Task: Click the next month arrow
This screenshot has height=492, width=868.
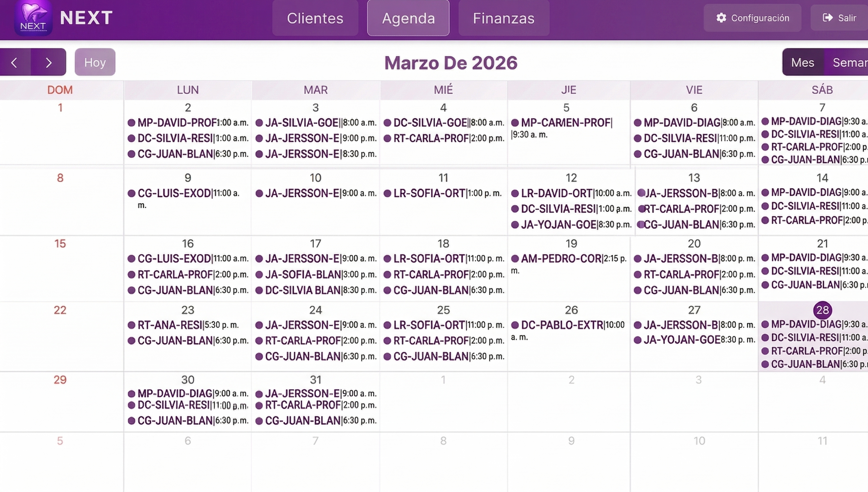Action: coord(48,62)
